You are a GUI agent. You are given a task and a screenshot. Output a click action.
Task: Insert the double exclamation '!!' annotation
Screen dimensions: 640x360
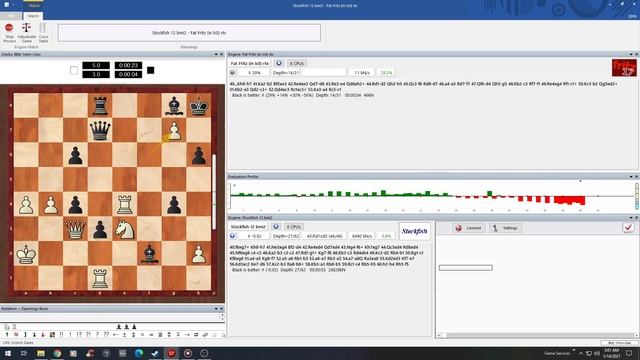click(x=61, y=334)
